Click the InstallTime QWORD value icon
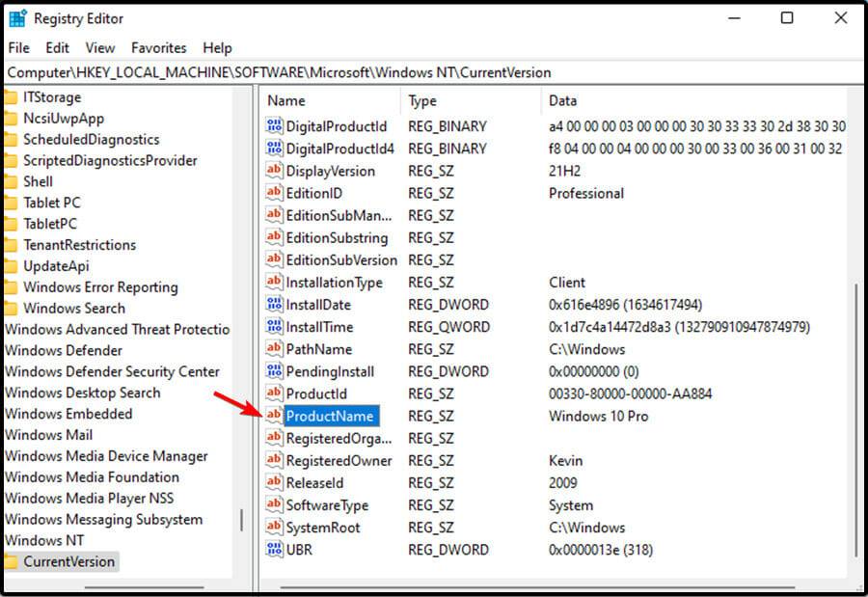Image resolution: width=868 pixels, height=597 pixels. (x=274, y=326)
